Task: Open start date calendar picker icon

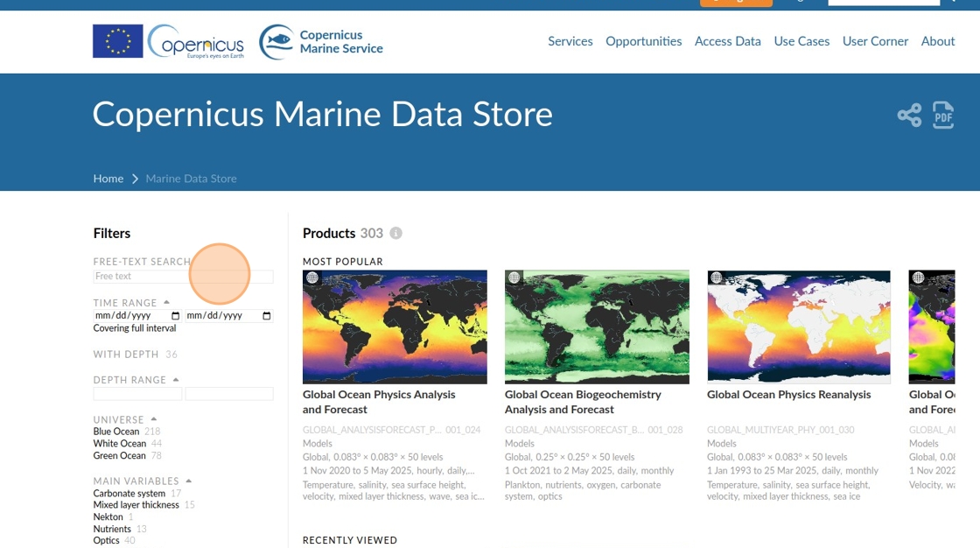Action: 175,316
